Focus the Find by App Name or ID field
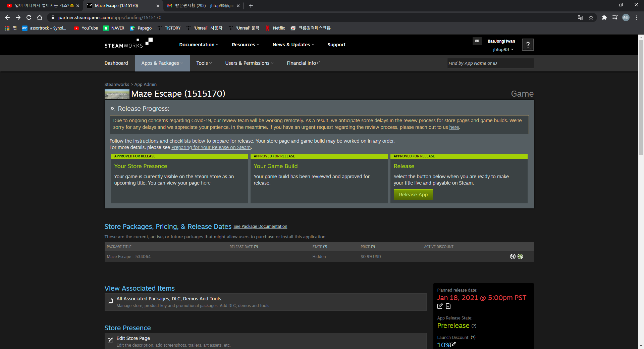The height and width of the screenshot is (349, 644). (490, 63)
